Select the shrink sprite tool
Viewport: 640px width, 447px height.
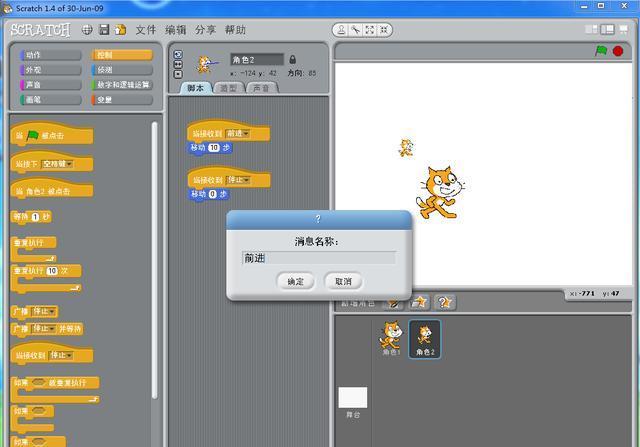click(x=384, y=30)
